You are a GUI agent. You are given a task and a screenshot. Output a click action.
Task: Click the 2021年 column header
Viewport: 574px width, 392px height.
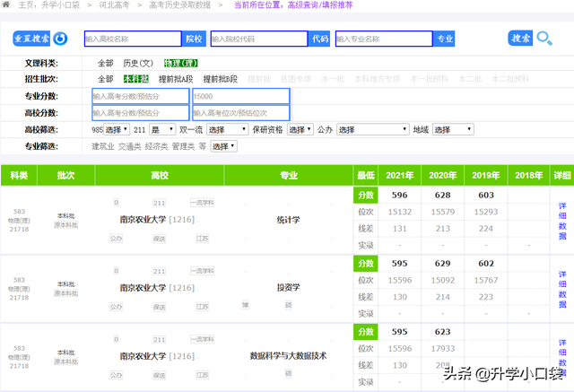click(x=399, y=175)
